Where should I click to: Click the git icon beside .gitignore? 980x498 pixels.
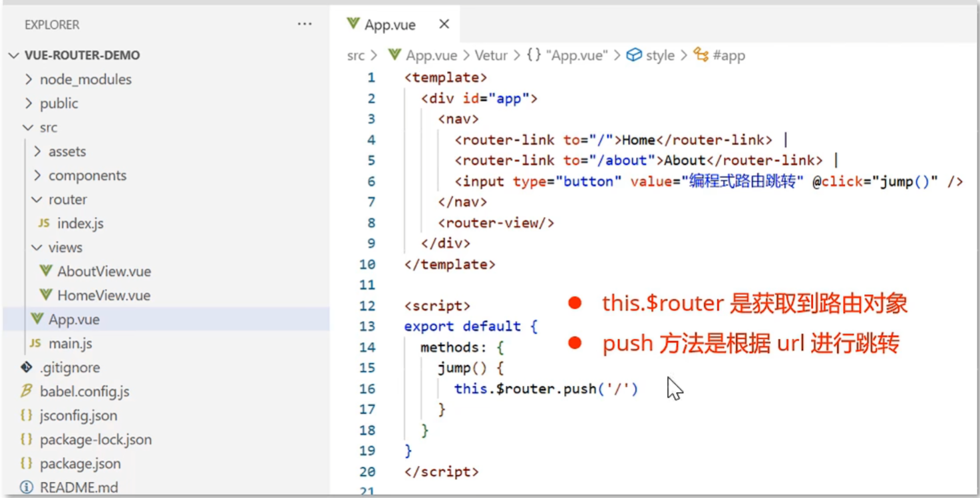tap(27, 367)
